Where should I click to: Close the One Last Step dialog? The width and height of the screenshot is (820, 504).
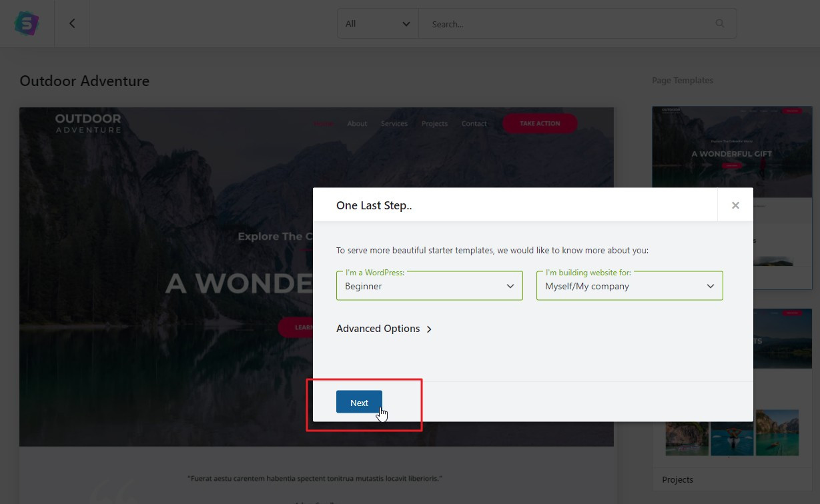(x=735, y=205)
